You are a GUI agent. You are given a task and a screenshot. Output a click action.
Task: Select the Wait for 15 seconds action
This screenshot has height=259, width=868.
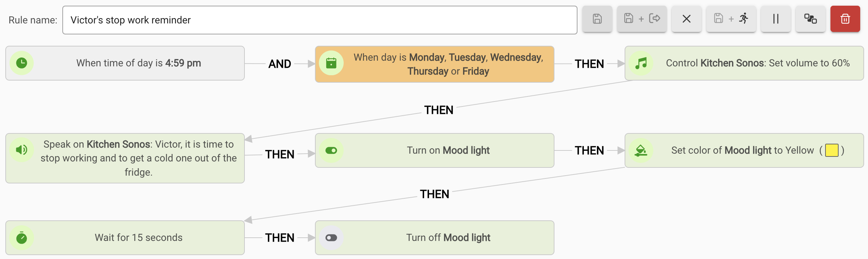point(138,238)
